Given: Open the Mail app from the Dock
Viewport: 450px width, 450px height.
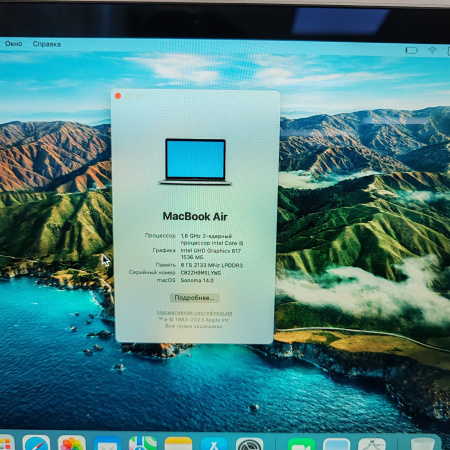Looking at the screenshot, I should [x=107, y=444].
